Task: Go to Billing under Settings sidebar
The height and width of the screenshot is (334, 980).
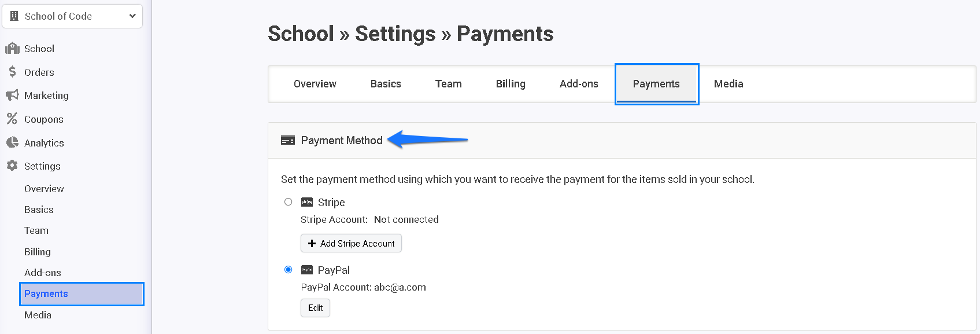Action: tap(38, 252)
